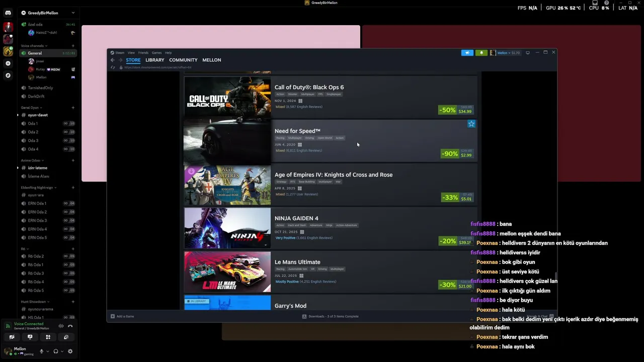Switch to Steam LIBRARY tab
The width and height of the screenshot is (644, 362).
[155, 60]
